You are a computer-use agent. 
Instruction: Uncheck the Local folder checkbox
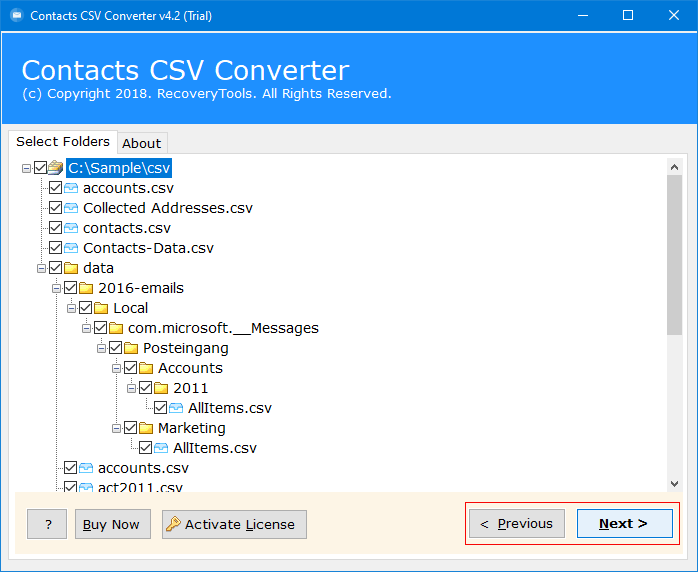tap(85, 308)
